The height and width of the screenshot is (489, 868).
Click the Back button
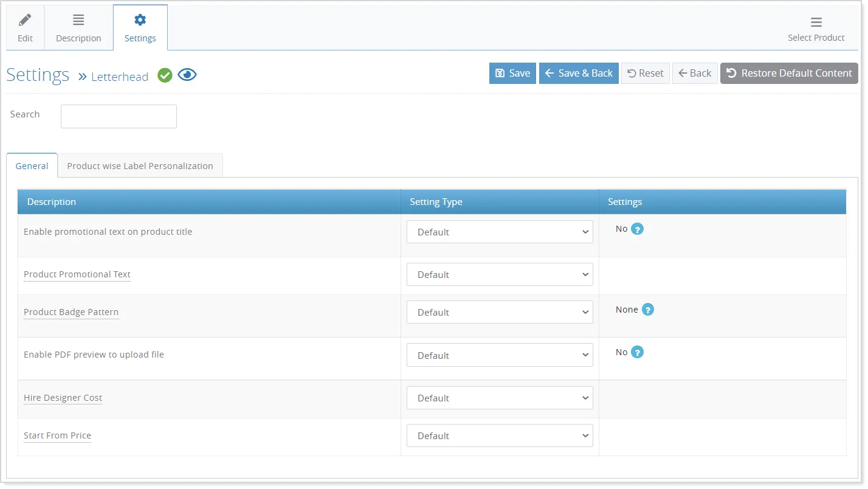(x=695, y=73)
